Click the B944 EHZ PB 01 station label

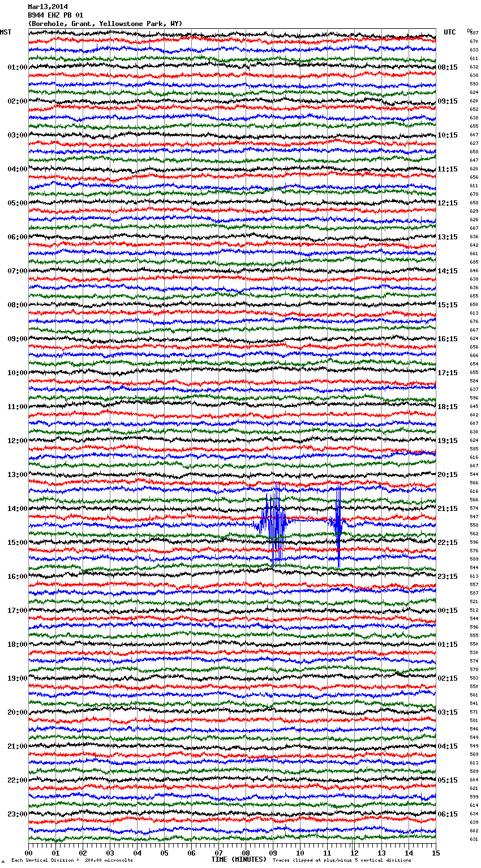tap(55, 15)
